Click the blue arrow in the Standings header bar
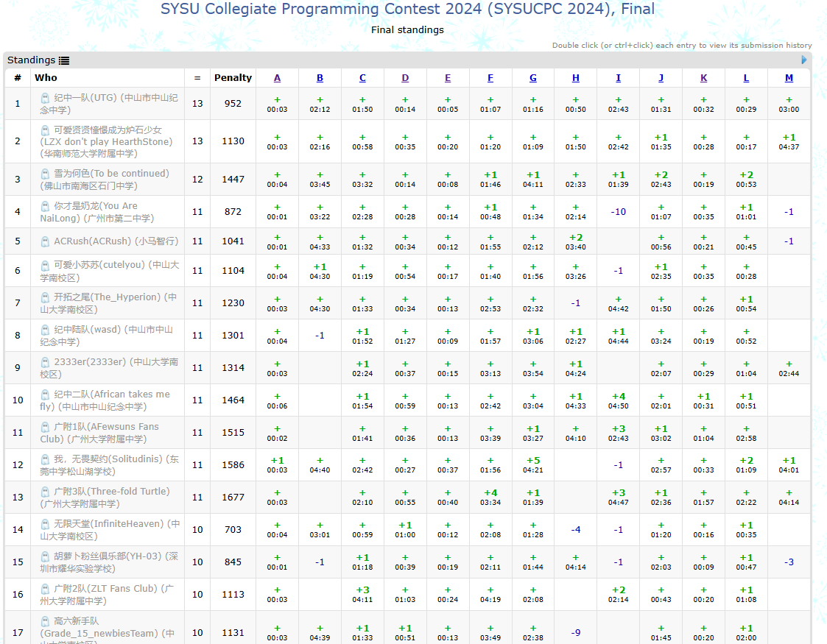 [803, 60]
